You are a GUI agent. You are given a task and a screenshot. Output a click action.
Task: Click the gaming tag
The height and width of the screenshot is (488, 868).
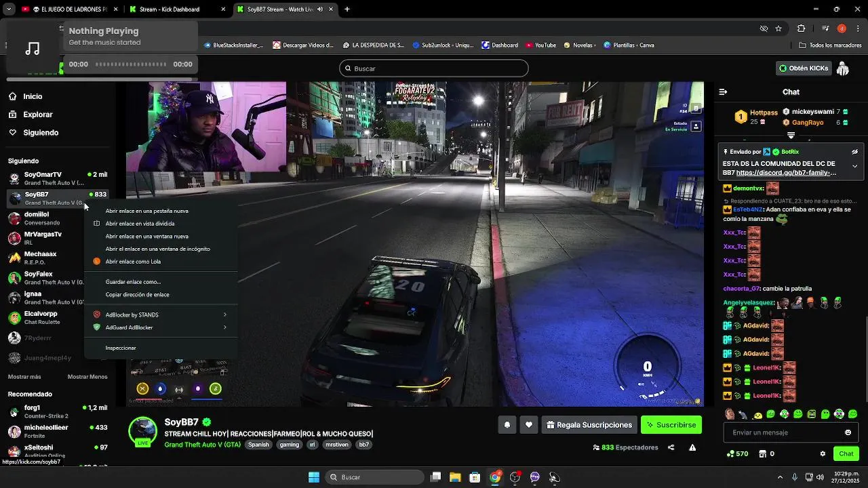290,445
